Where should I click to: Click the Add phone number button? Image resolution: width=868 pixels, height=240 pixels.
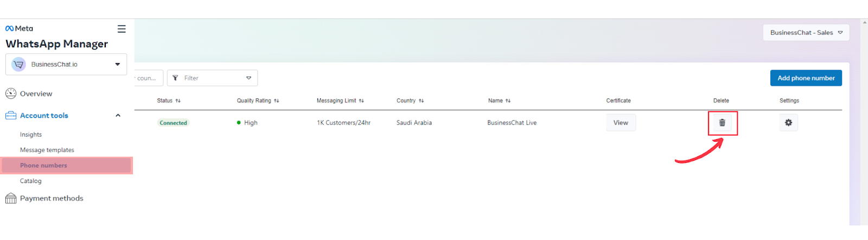click(x=806, y=78)
